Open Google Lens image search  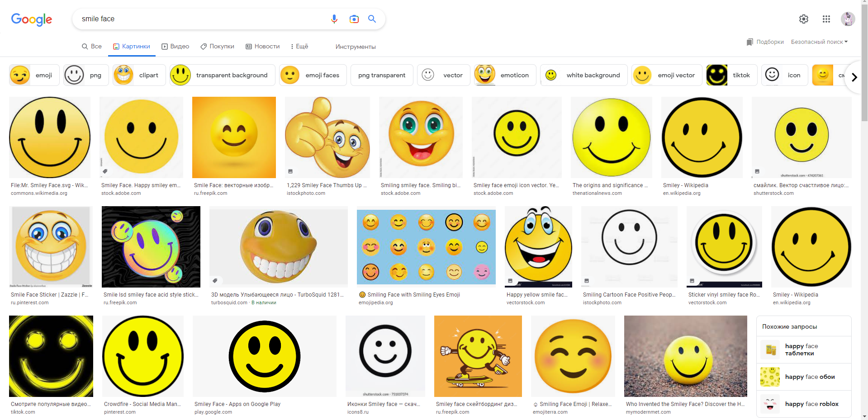pos(354,19)
